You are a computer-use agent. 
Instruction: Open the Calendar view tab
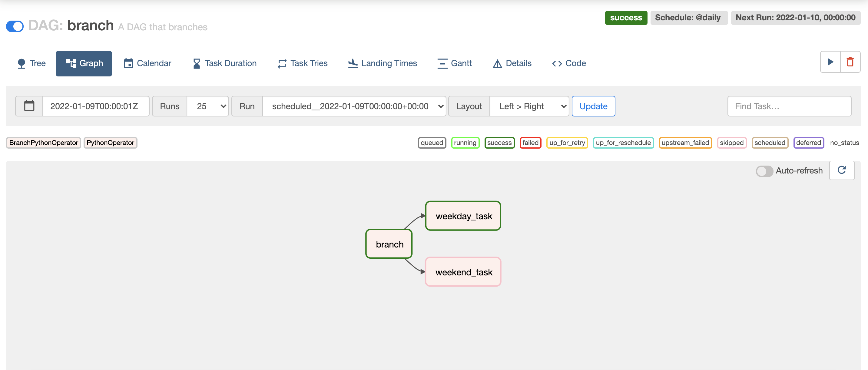[147, 63]
